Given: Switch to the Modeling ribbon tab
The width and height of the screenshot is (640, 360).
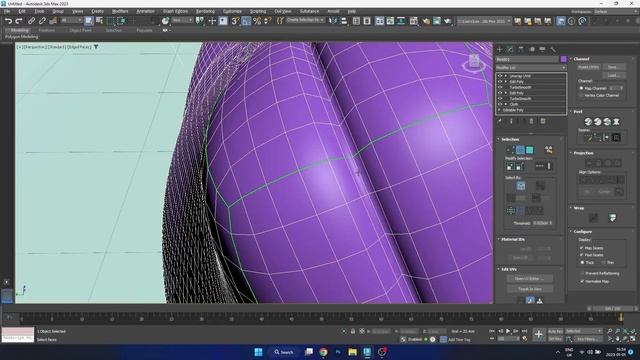Looking at the screenshot, I should [20, 30].
